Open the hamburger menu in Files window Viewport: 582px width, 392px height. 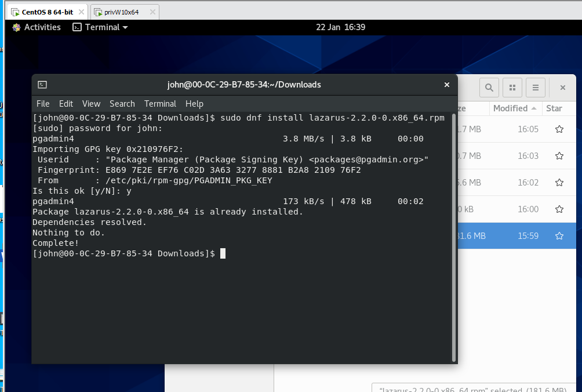click(535, 88)
